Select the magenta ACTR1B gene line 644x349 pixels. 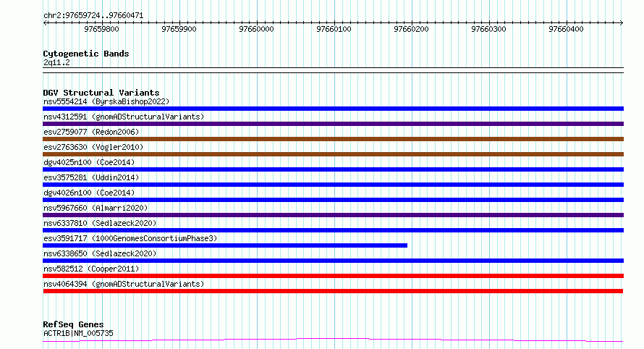tap(333, 340)
